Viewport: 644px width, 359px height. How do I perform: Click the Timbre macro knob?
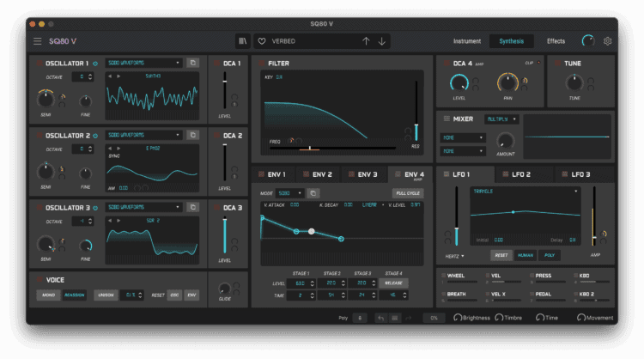click(x=499, y=318)
